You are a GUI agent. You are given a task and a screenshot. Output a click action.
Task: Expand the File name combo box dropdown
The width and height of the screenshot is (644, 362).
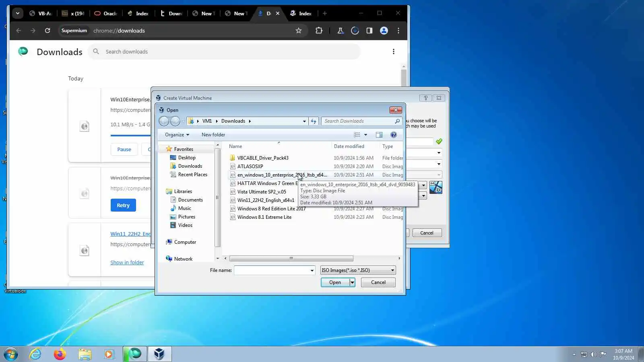(312, 270)
